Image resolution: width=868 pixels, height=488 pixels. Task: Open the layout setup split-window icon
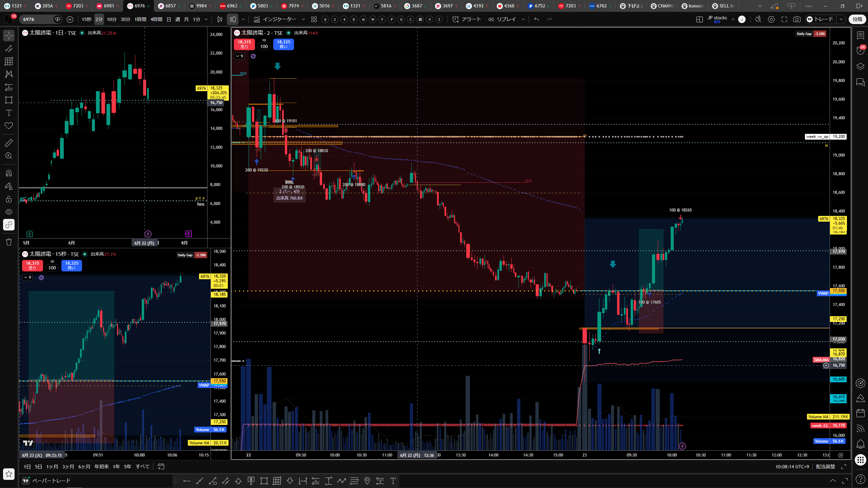click(x=699, y=19)
